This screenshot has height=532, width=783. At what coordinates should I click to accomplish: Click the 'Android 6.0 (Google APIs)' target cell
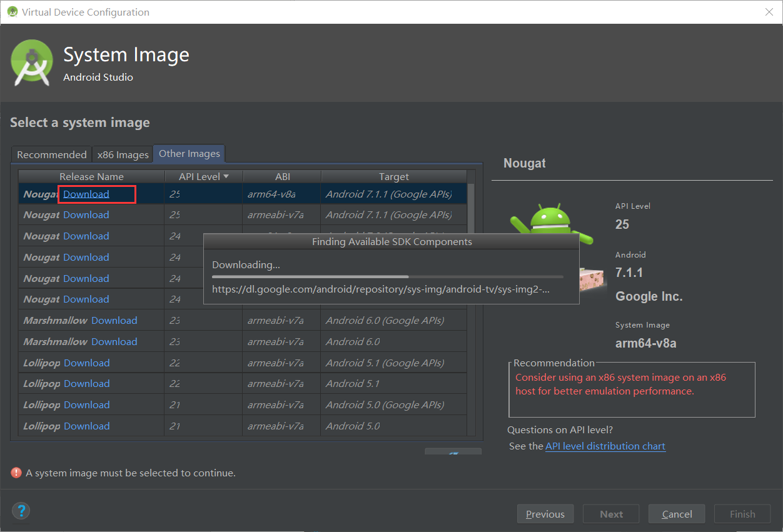[394, 320]
